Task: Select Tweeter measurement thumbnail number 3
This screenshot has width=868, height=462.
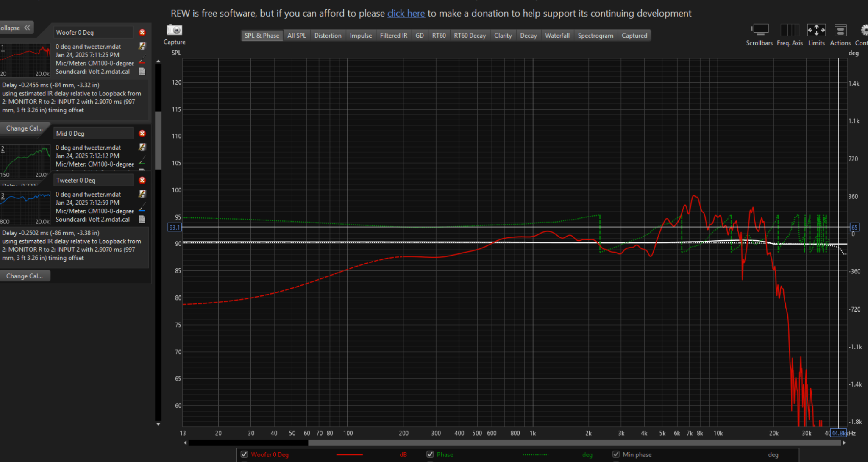Action: (25, 208)
